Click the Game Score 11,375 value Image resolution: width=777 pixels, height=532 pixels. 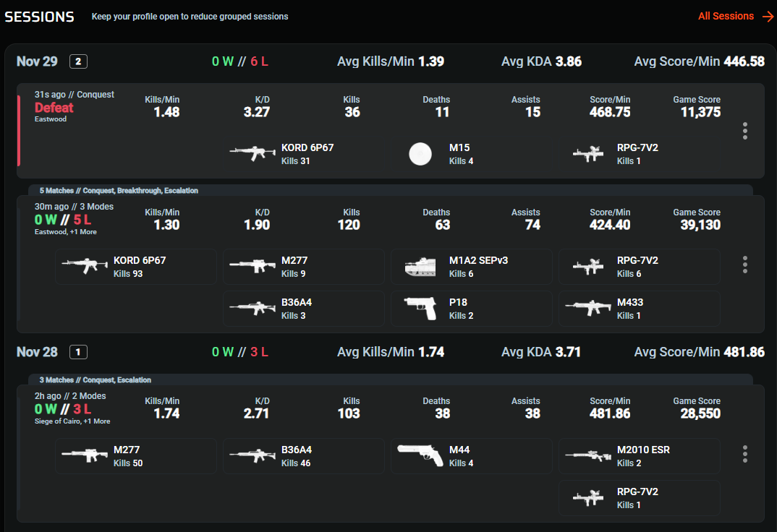point(700,112)
